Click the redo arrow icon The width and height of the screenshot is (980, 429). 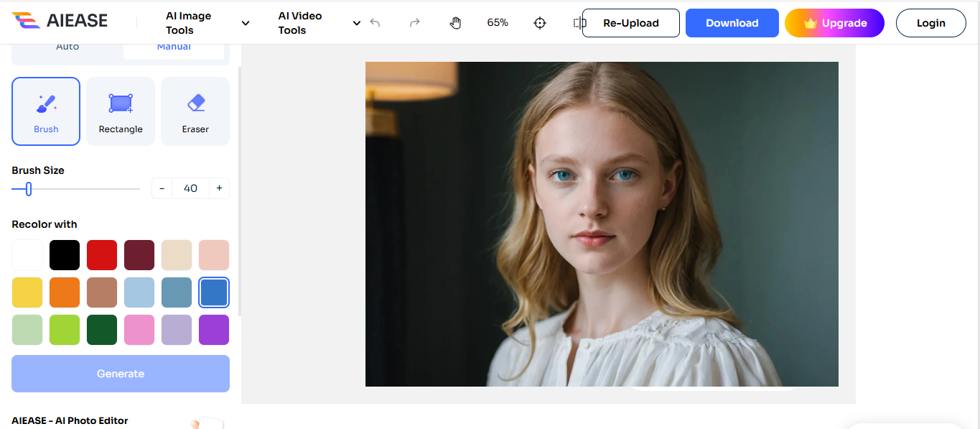click(x=414, y=22)
